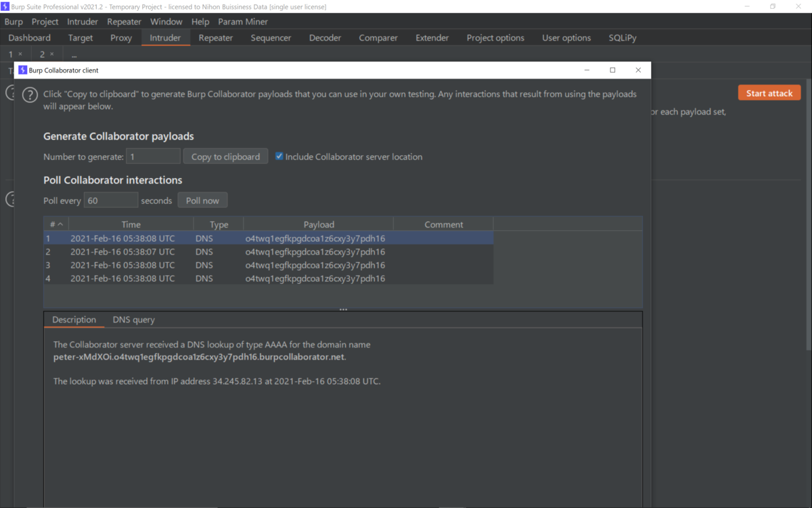Click the Burp Collaborator help question-mark icon

click(30, 95)
